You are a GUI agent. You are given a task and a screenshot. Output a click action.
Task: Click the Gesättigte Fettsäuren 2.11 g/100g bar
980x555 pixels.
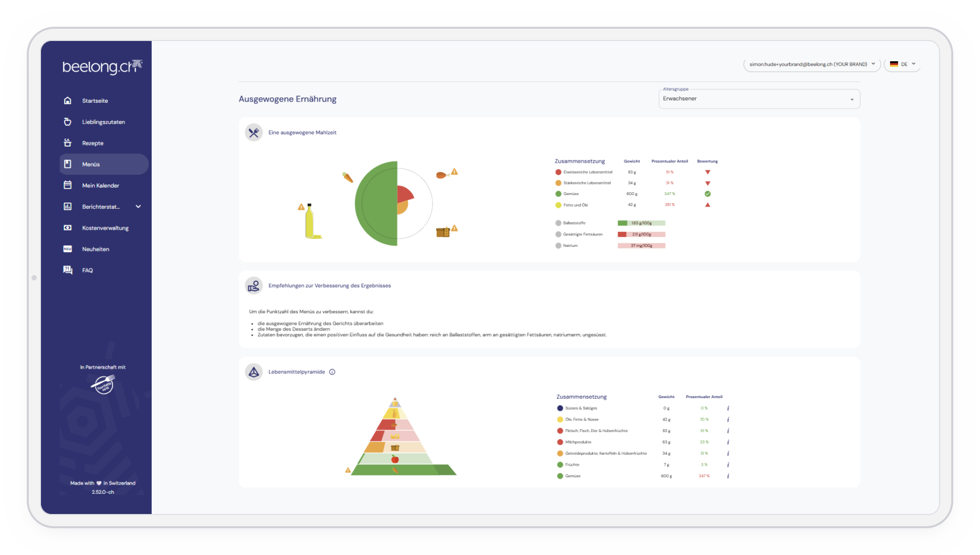[641, 234]
